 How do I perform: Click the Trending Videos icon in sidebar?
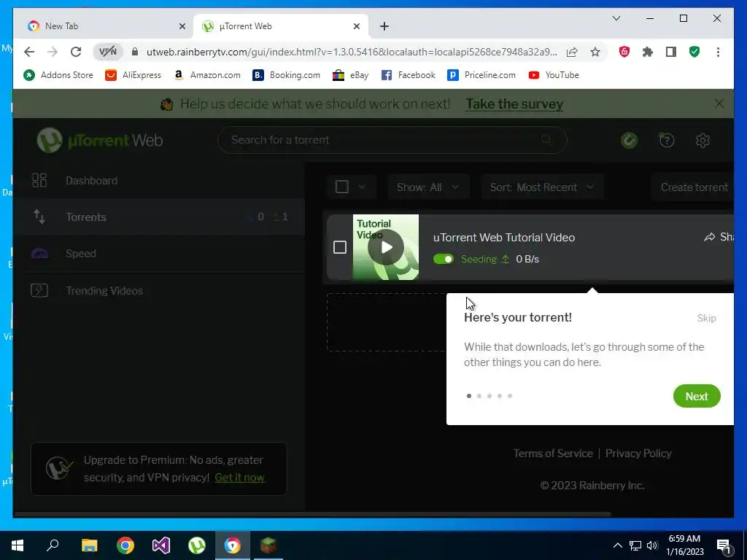(x=39, y=290)
